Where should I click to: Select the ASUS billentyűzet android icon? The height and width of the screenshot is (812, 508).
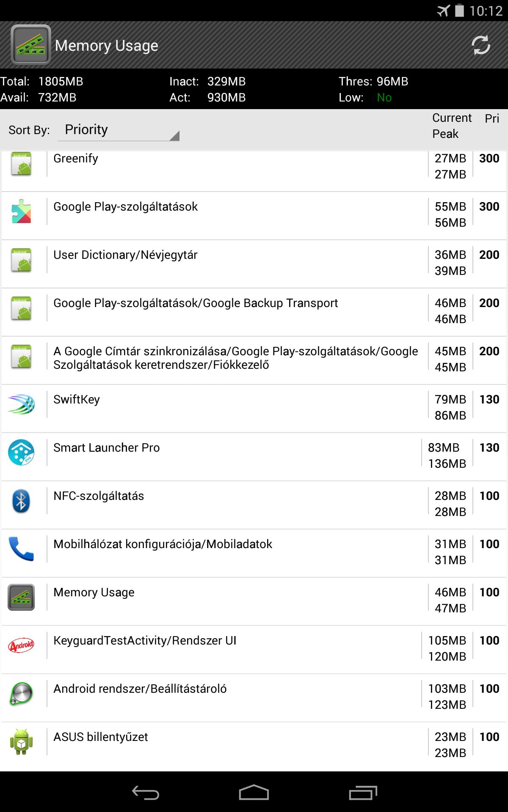[x=21, y=742]
